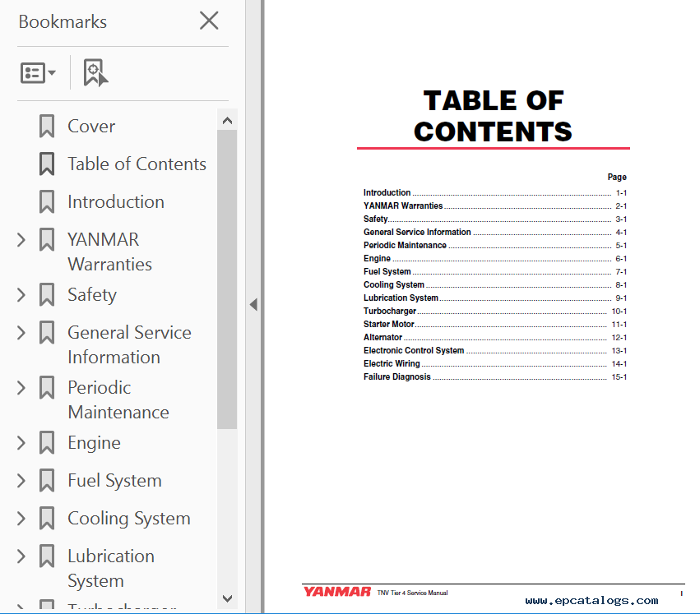Screen dimensions: 700x614
Task: Select the Table of Contents bookmark
Action: coord(137,164)
